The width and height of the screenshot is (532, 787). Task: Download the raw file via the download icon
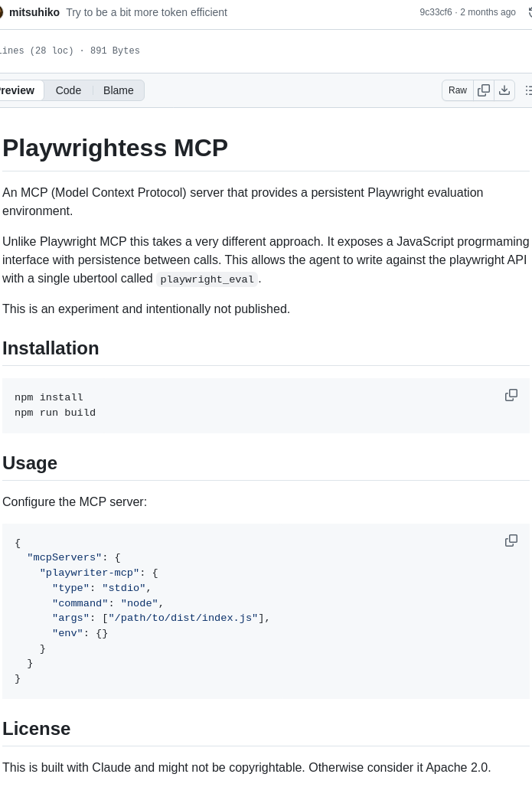tap(504, 90)
